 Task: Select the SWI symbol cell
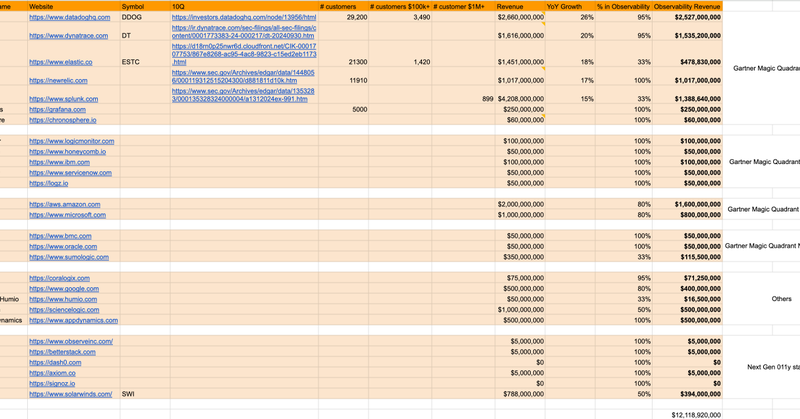[145, 394]
